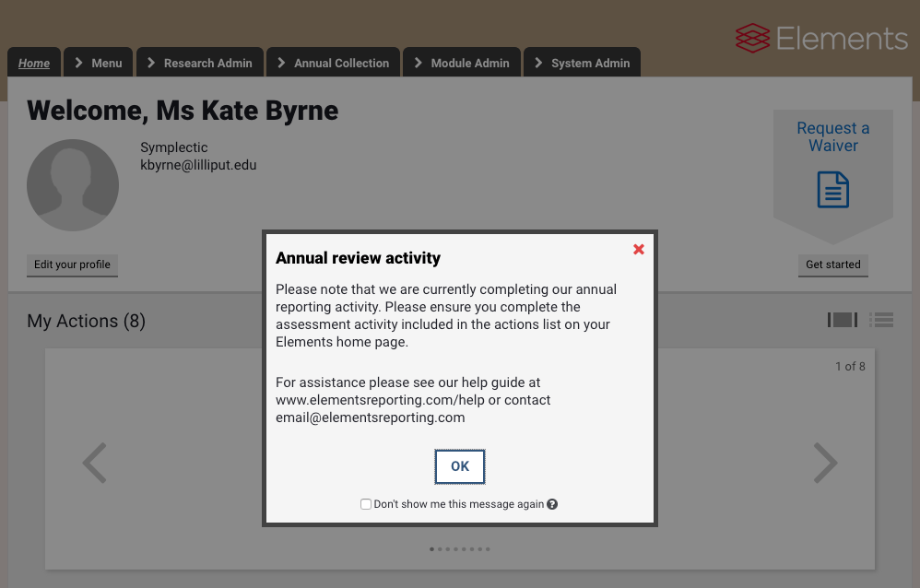920x588 pixels.
Task: Switch My Actions to list view
Action: coord(882,320)
